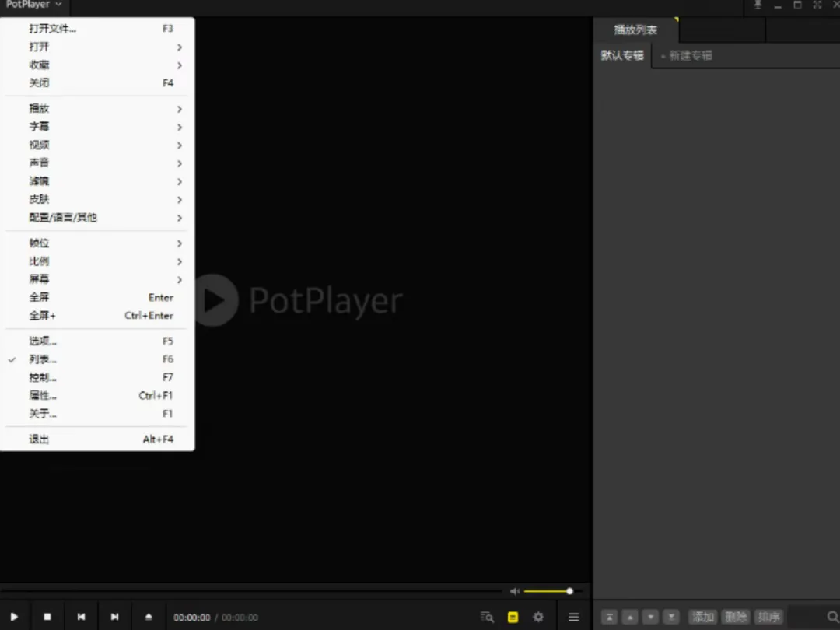Click the total duration time display
The width and height of the screenshot is (840, 630).
(240, 618)
